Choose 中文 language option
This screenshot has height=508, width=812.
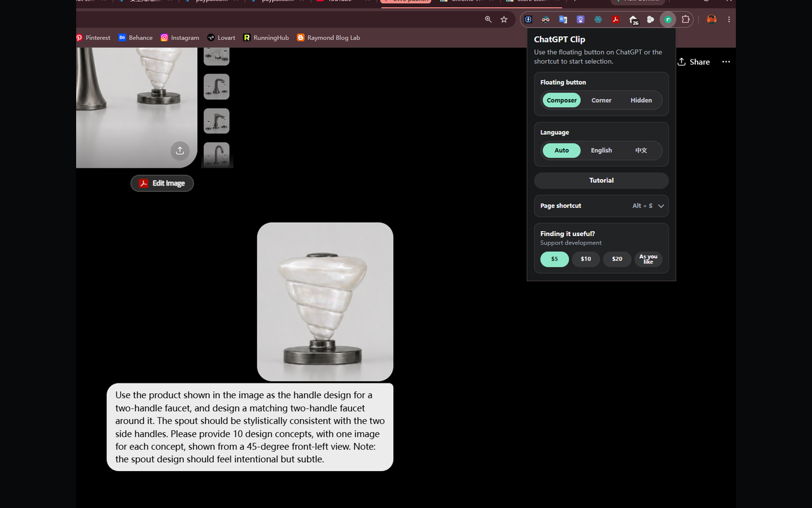[x=641, y=150]
